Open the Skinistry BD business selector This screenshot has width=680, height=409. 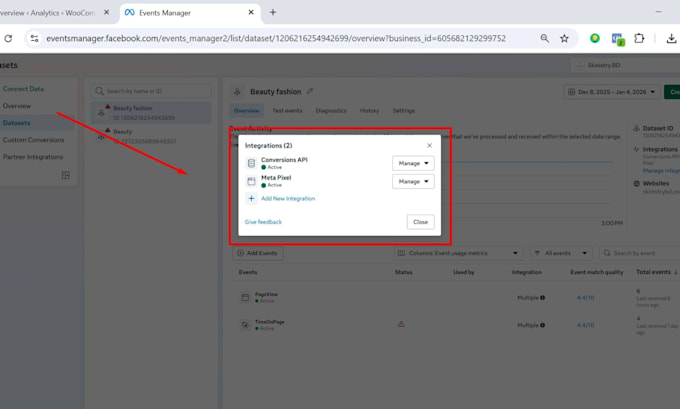(624, 65)
